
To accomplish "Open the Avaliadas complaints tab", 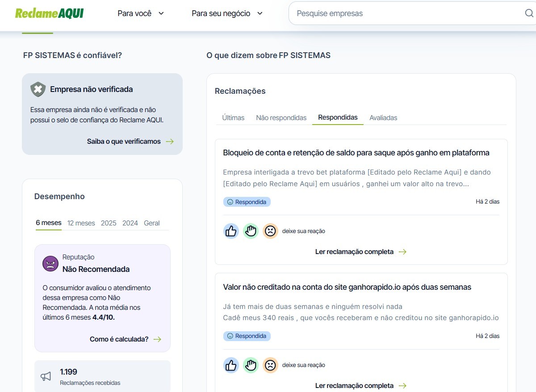I will tap(383, 118).
